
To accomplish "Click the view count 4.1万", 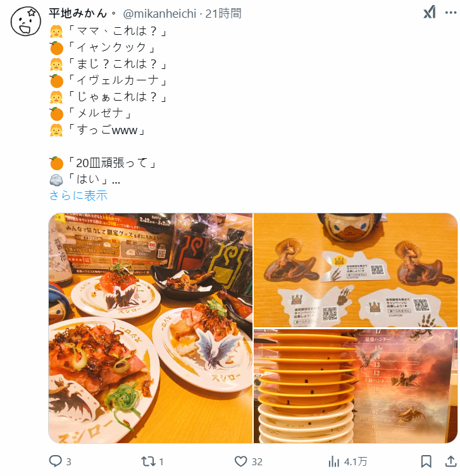I will click(x=356, y=461).
